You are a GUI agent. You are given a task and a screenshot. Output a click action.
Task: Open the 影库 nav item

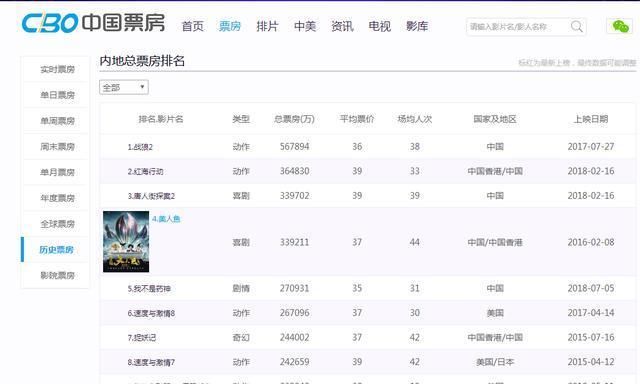click(417, 27)
